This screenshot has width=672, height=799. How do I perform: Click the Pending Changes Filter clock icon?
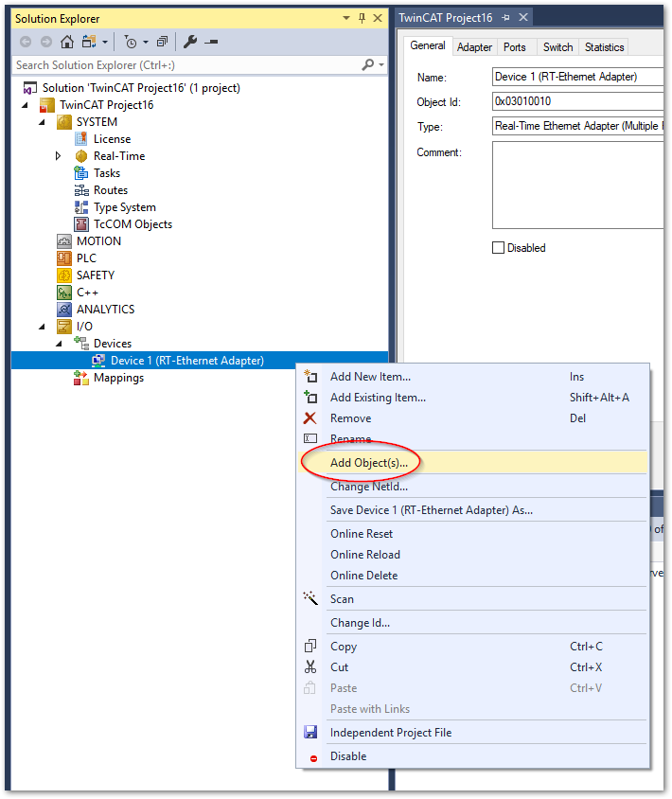131,42
